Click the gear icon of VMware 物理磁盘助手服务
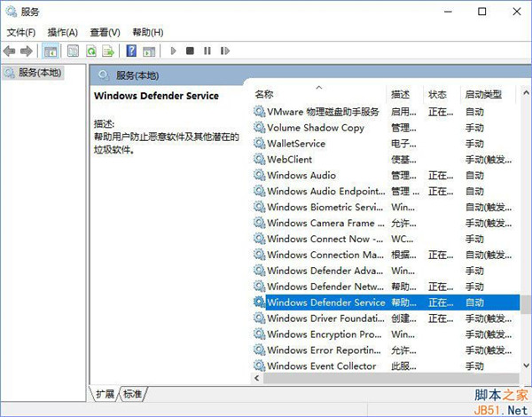Viewport: 532px width, 417px height. 260,112
